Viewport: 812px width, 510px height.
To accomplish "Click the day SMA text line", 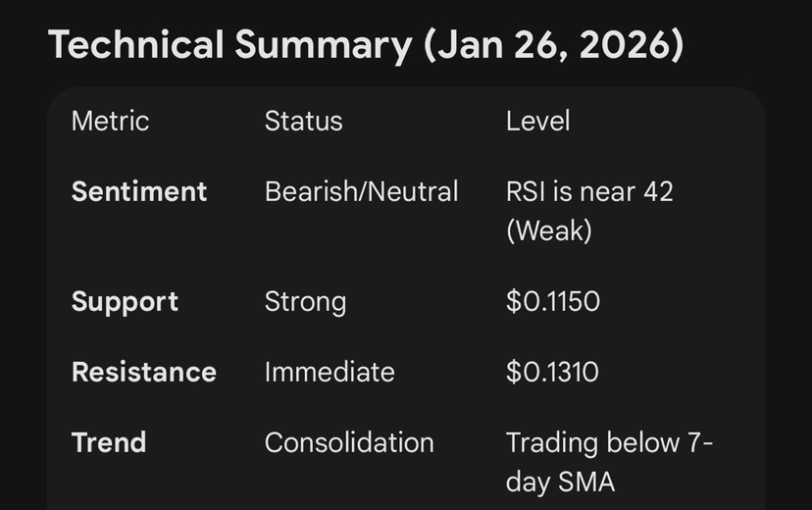I will coord(560,482).
